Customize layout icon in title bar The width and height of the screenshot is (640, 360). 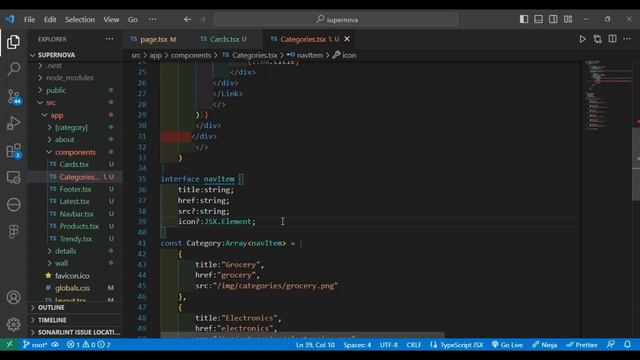pyautogui.click(x=568, y=19)
